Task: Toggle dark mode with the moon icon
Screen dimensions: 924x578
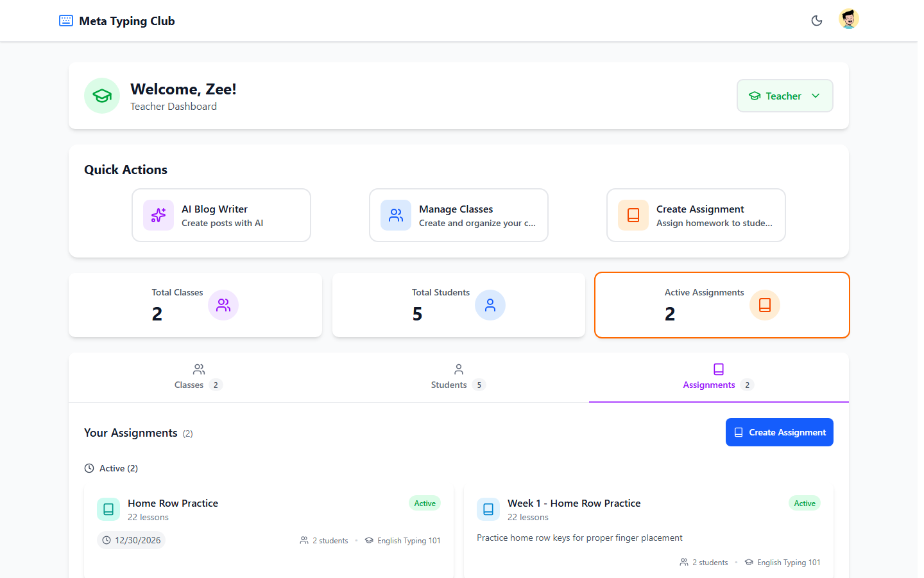Action: [x=817, y=21]
